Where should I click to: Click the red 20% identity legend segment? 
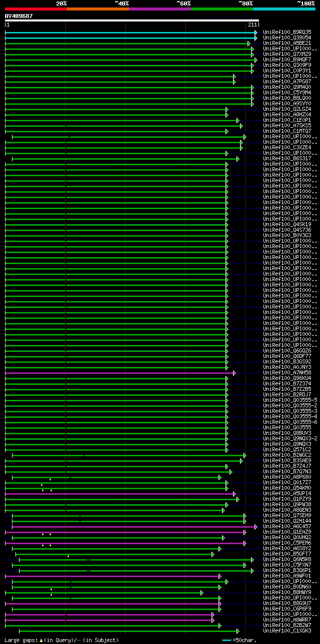pyautogui.click(x=35, y=8)
